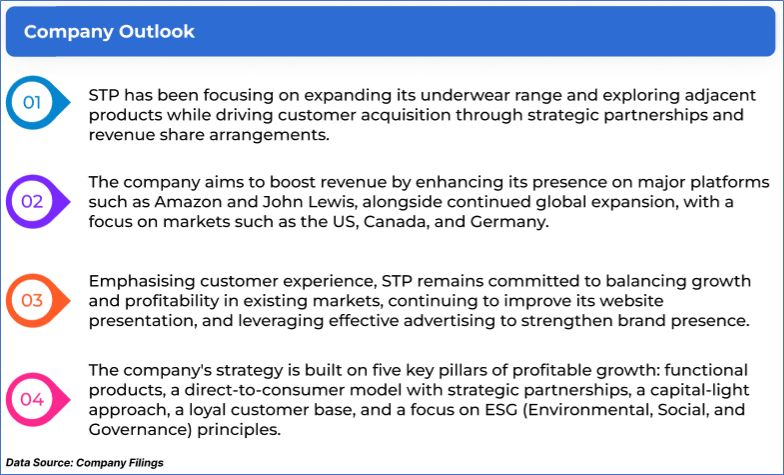Select the word Germany in point two
This screenshot has width=784, height=475.
coord(510,222)
